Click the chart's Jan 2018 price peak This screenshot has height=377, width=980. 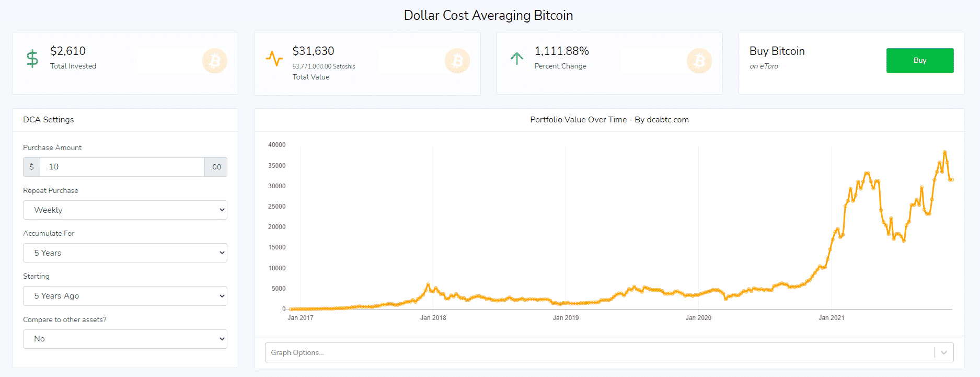428,284
